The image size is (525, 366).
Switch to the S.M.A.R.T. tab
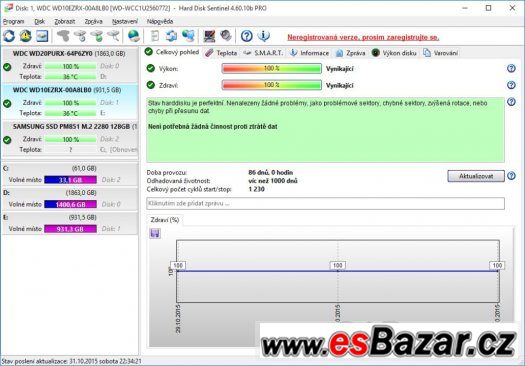(263, 53)
